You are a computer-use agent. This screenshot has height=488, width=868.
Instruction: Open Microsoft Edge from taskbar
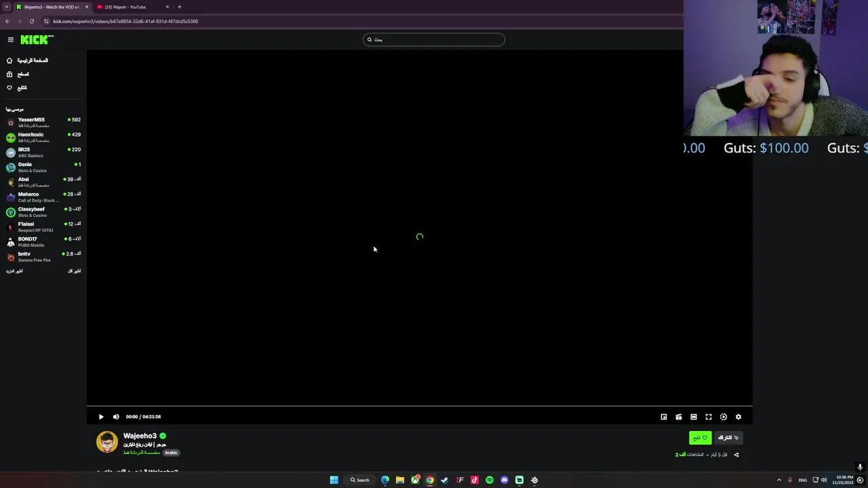[x=385, y=480]
